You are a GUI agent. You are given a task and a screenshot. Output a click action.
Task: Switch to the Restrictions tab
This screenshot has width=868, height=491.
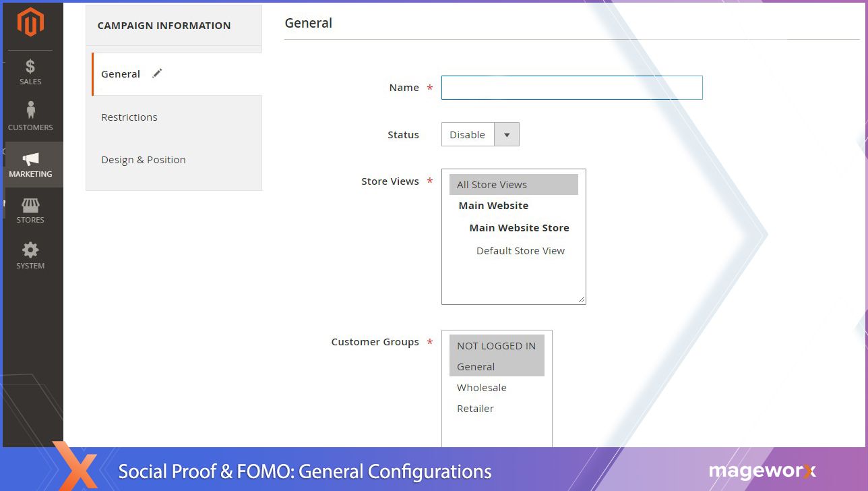(129, 117)
